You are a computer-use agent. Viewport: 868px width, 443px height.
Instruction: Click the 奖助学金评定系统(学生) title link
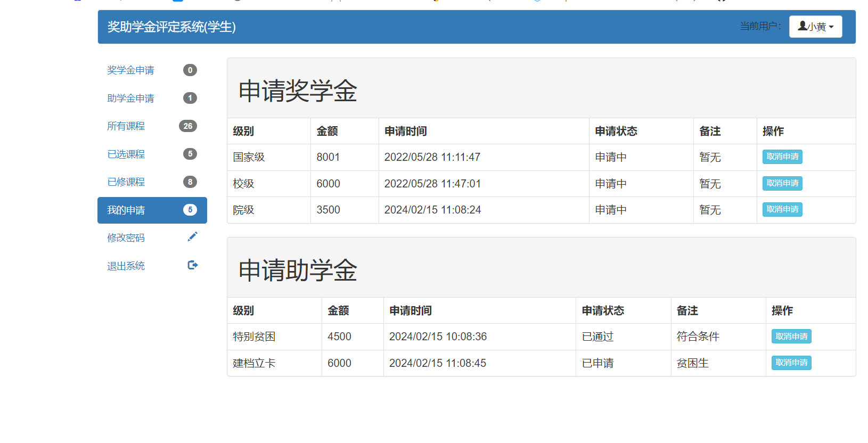click(171, 27)
